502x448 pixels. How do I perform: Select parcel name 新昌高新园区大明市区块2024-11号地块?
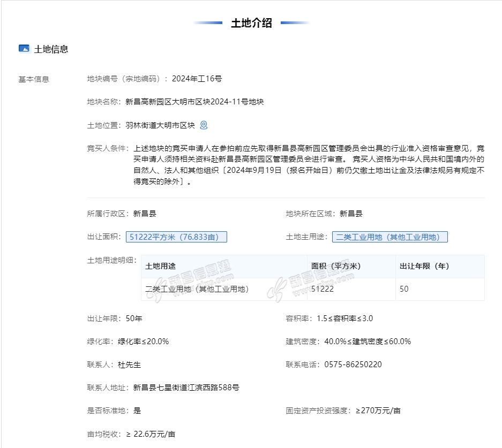coord(194,102)
